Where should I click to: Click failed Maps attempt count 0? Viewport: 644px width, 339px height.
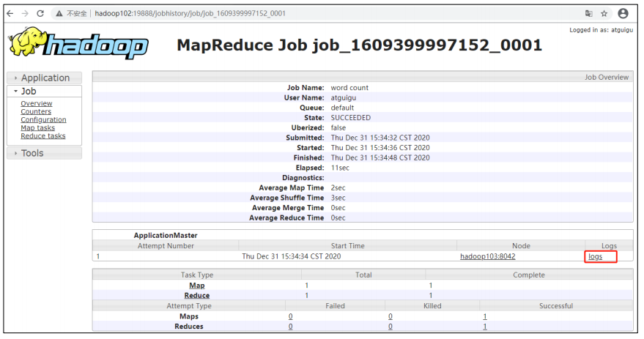tap(290, 316)
